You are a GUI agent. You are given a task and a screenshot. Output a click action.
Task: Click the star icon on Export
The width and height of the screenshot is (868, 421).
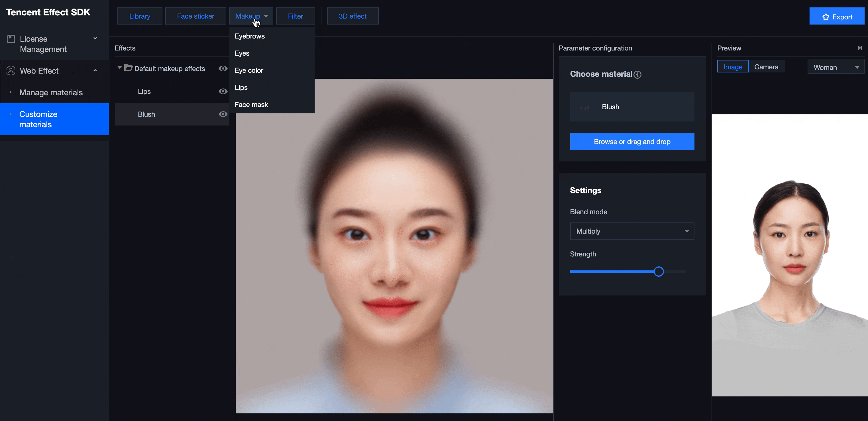[826, 17]
